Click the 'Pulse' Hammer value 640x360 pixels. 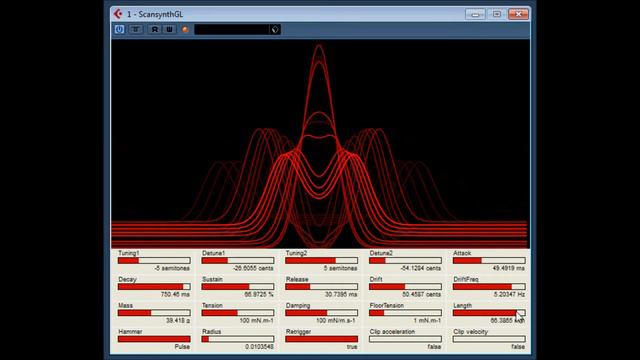(182, 347)
